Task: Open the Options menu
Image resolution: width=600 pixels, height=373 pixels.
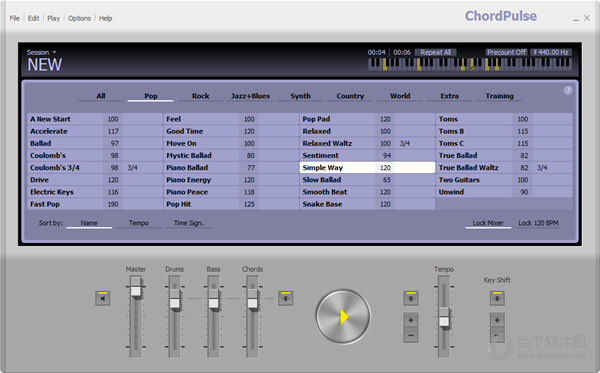Action: point(79,18)
